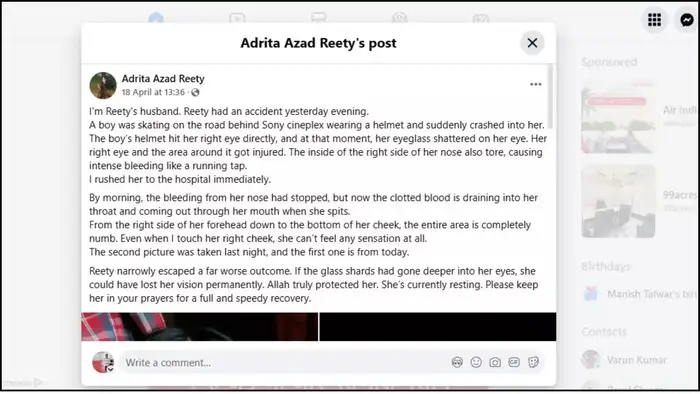Choose an avatar sticker for the comment
The height and width of the screenshot is (394, 700).
457,362
